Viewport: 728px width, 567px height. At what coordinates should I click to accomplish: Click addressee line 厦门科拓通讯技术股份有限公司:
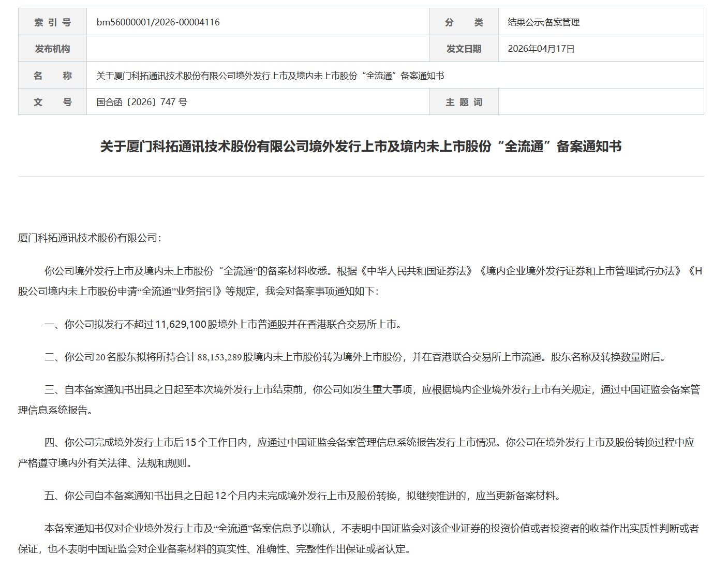pos(90,238)
